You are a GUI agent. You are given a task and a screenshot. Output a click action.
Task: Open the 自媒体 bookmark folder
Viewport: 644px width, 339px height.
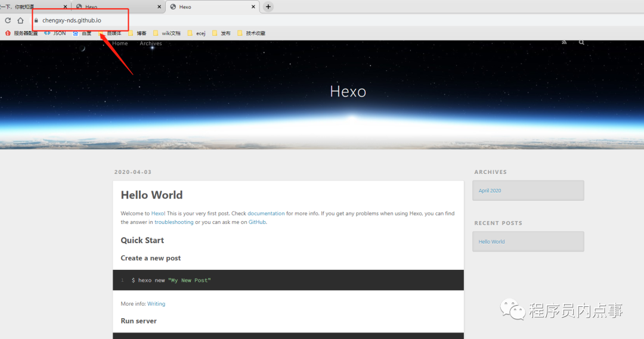(110, 33)
